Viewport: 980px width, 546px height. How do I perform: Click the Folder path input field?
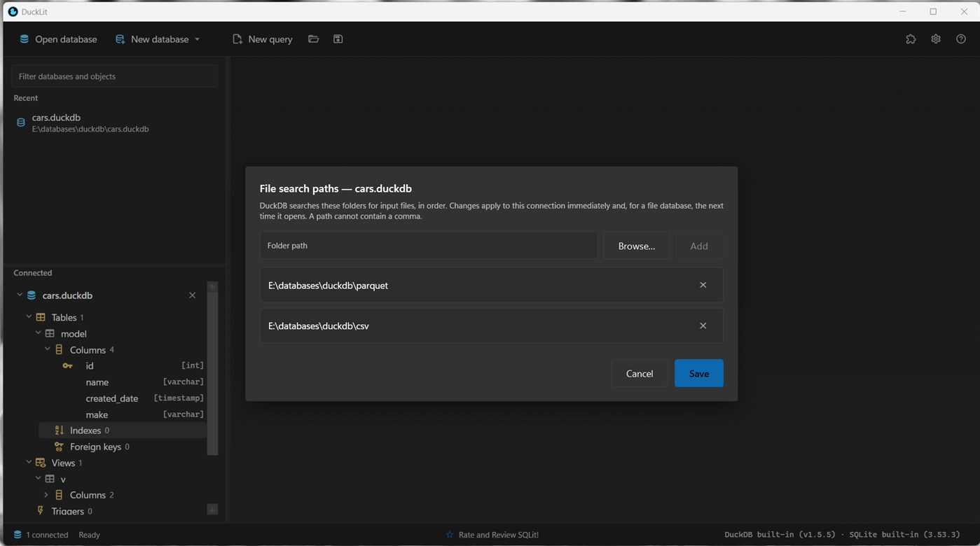tap(429, 246)
